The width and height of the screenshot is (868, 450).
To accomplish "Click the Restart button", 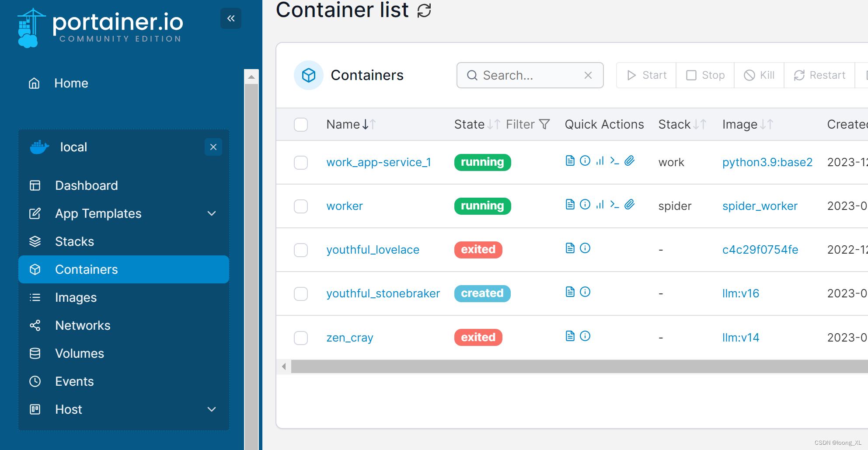I will [819, 75].
